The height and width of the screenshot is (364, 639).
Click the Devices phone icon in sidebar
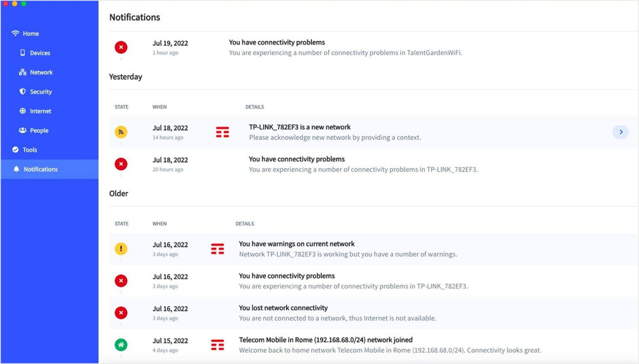tap(23, 53)
